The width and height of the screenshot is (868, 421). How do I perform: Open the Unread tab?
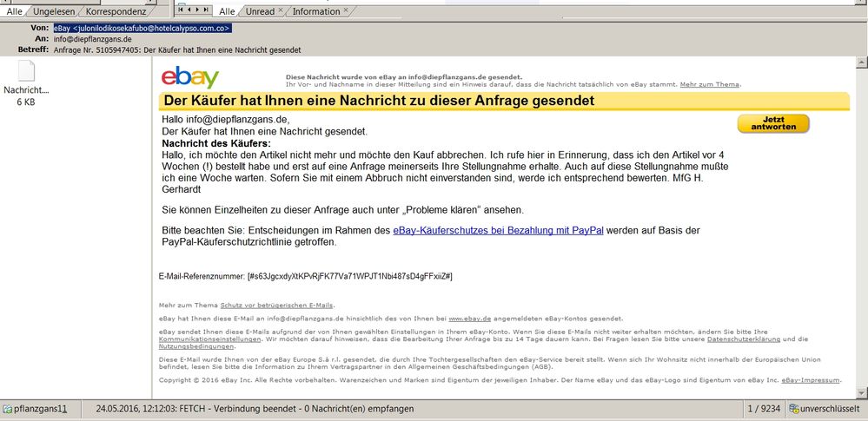260,11
